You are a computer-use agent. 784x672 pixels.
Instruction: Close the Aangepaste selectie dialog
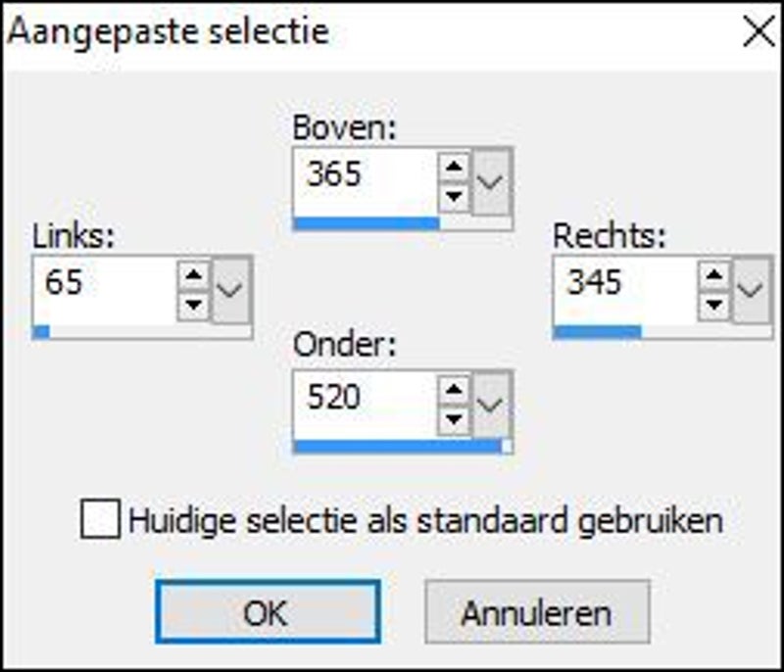pyautogui.click(x=760, y=30)
